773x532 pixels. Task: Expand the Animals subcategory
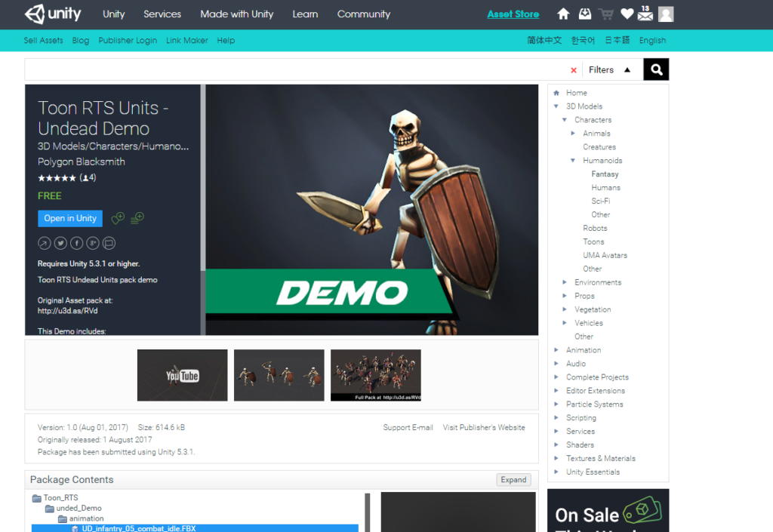573,134
